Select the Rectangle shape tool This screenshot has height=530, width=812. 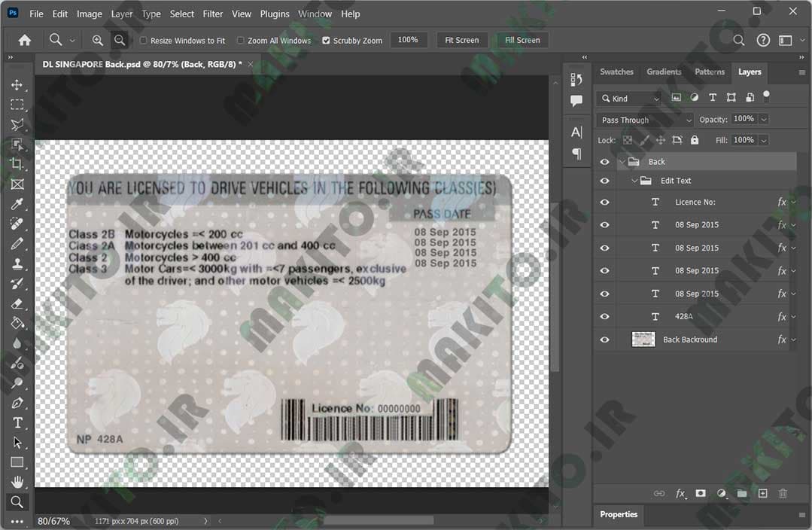tap(17, 462)
